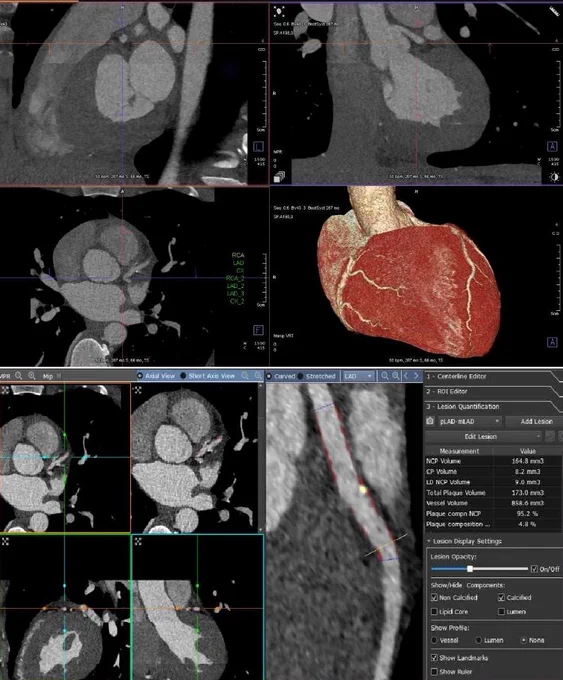The height and width of the screenshot is (680, 563).
Task: Uncheck Show Landmarks checkbox
Action: [434, 658]
